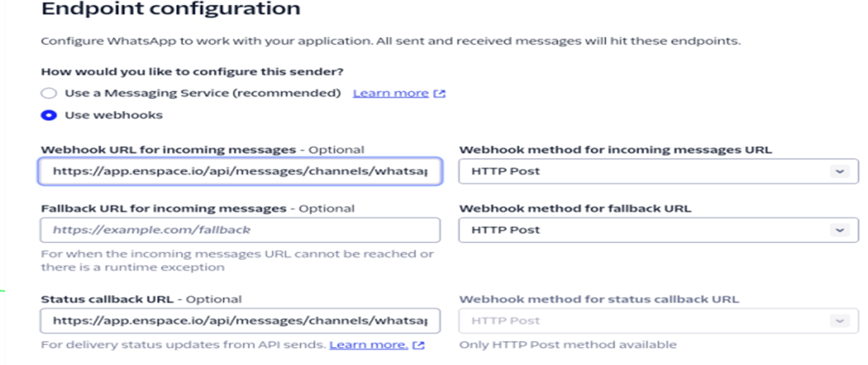The height and width of the screenshot is (365, 868).
Task: Select Use a Messaging Service radio button
Action: coord(49,94)
